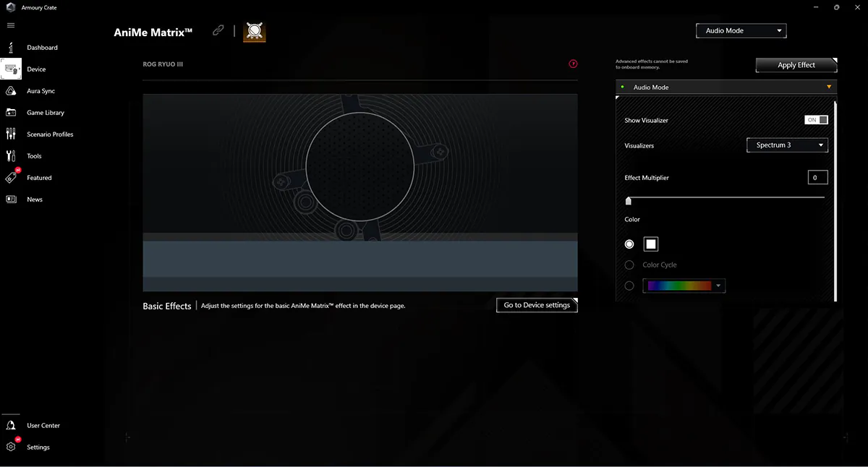Select the Device icon in sidebar
Screen dimensions: 868x467
pyautogui.click(x=11, y=69)
